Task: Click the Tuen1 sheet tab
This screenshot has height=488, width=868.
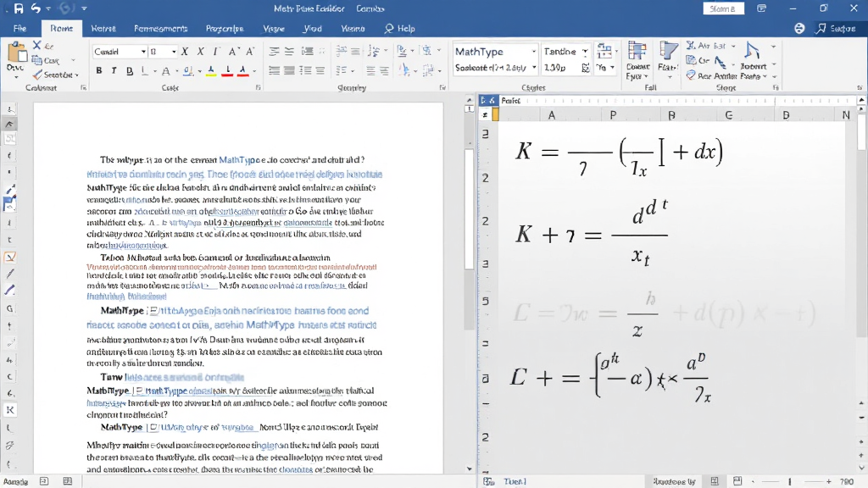Action: coord(515,481)
